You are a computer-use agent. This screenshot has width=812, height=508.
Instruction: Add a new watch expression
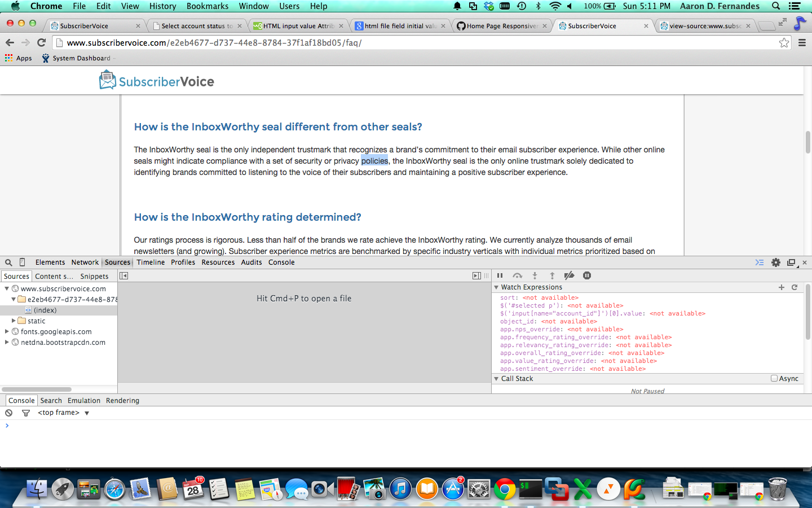(x=782, y=287)
